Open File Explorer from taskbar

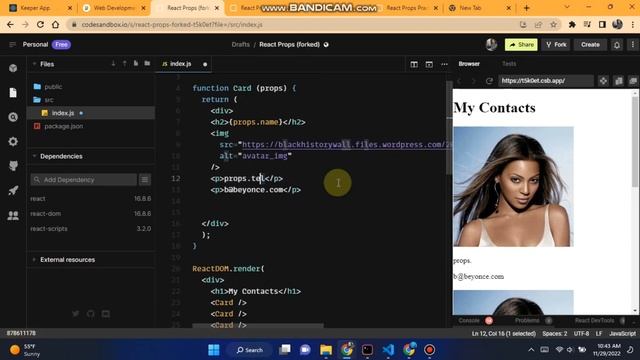(326, 350)
